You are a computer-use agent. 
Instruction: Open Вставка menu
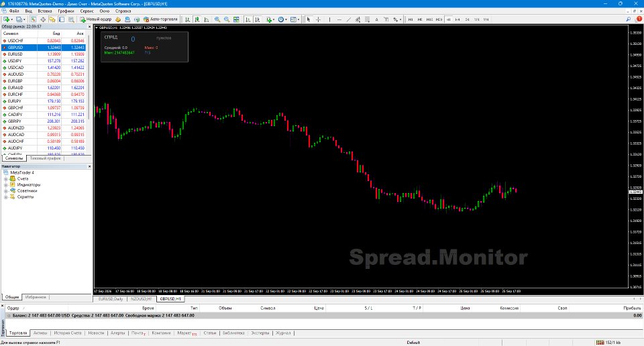tap(45, 11)
